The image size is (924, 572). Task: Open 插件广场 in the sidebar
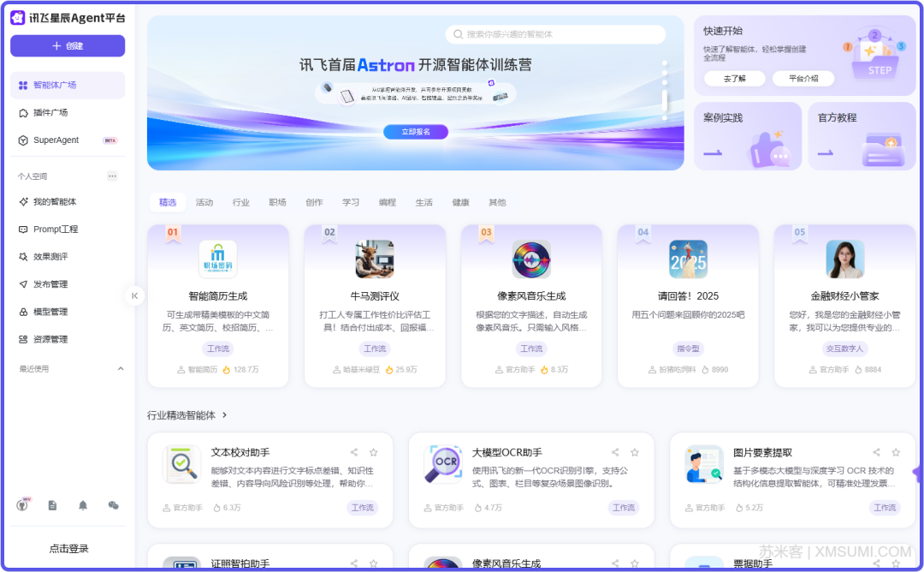(68, 113)
